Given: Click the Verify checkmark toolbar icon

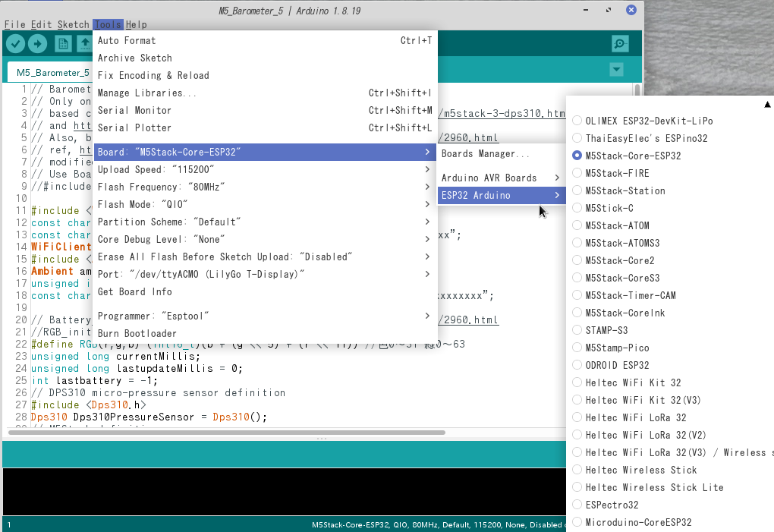Looking at the screenshot, I should point(15,44).
